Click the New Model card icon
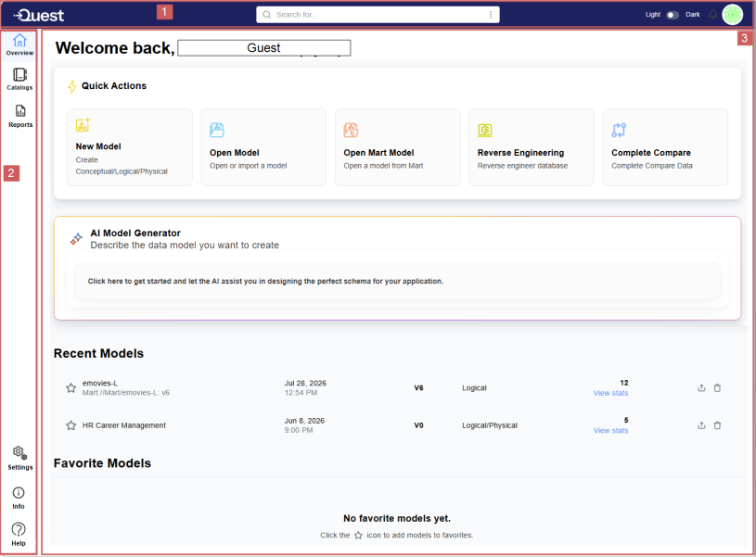The width and height of the screenshot is (756, 557). (x=83, y=125)
